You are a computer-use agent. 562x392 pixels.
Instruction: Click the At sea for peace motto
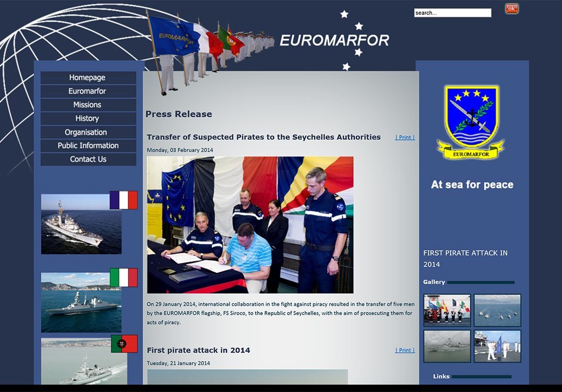(472, 185)
